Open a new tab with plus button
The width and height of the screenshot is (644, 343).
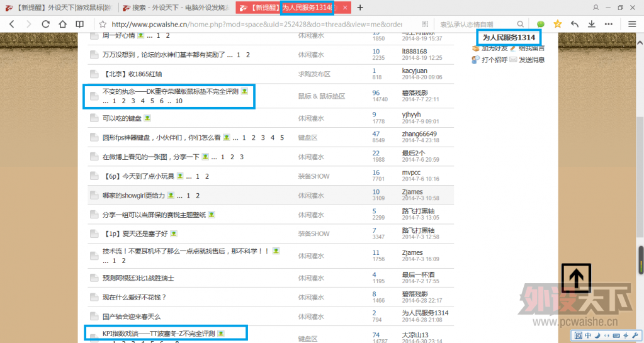360,8
